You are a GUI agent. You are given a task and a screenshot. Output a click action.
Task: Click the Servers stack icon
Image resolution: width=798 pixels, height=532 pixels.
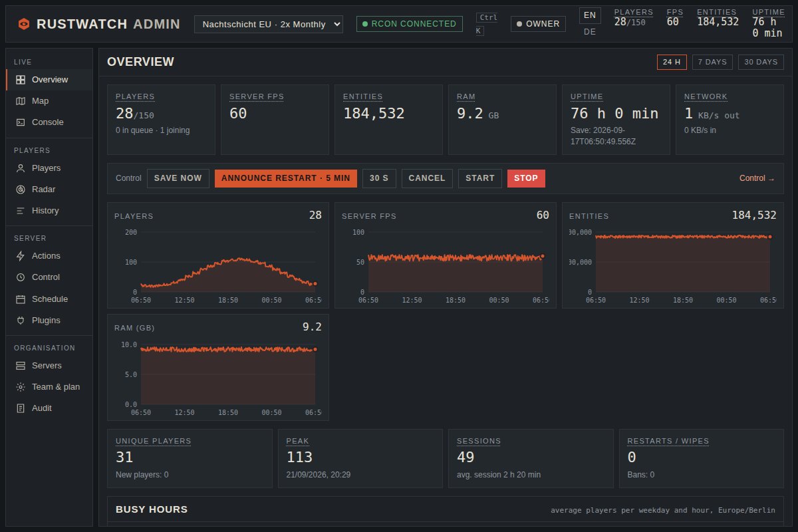[21, 366]
